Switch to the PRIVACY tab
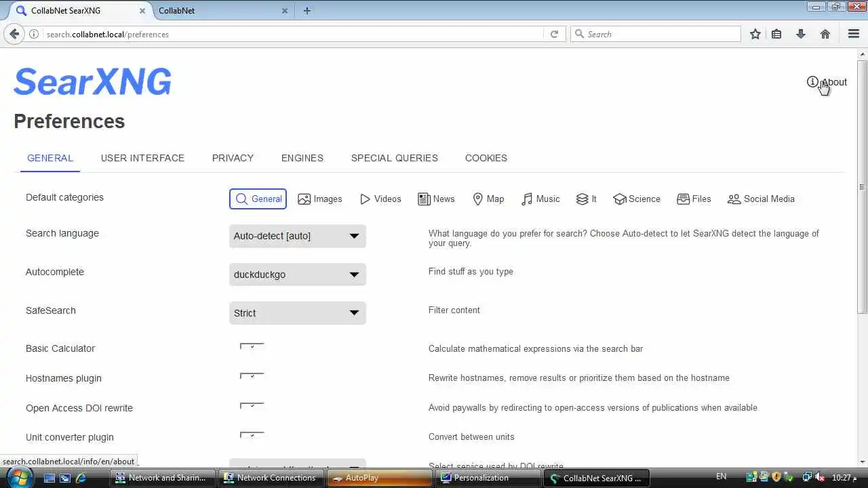Image resolution: width=868 pixels, height=488 pixels. (x=233, y=158)
